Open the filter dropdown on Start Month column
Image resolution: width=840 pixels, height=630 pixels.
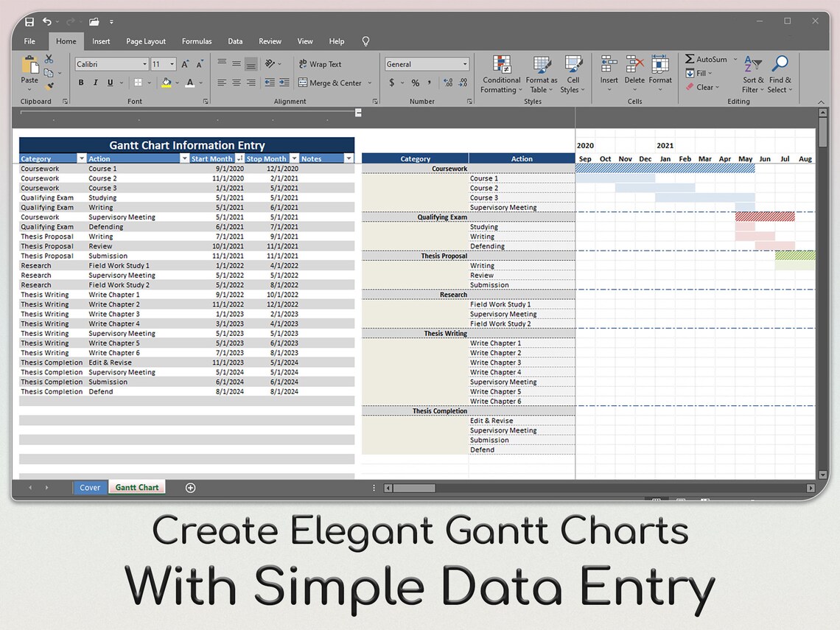(x=240, y=158)
